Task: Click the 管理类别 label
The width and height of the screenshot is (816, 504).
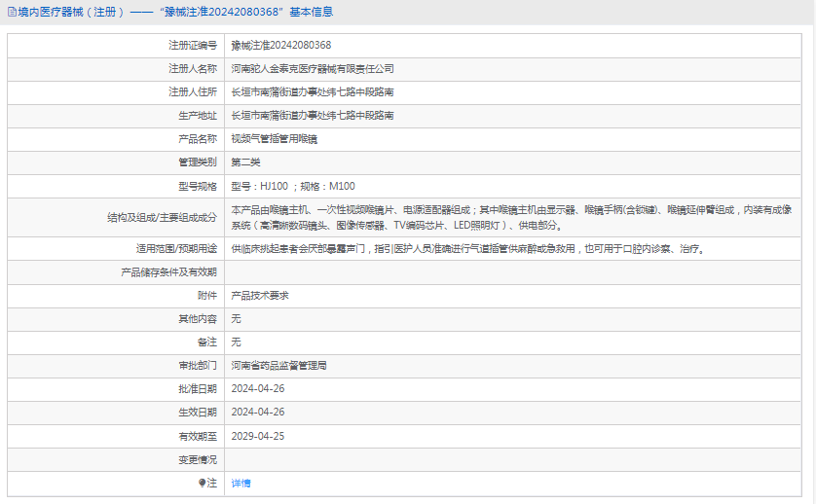Action: pos(198,162)
